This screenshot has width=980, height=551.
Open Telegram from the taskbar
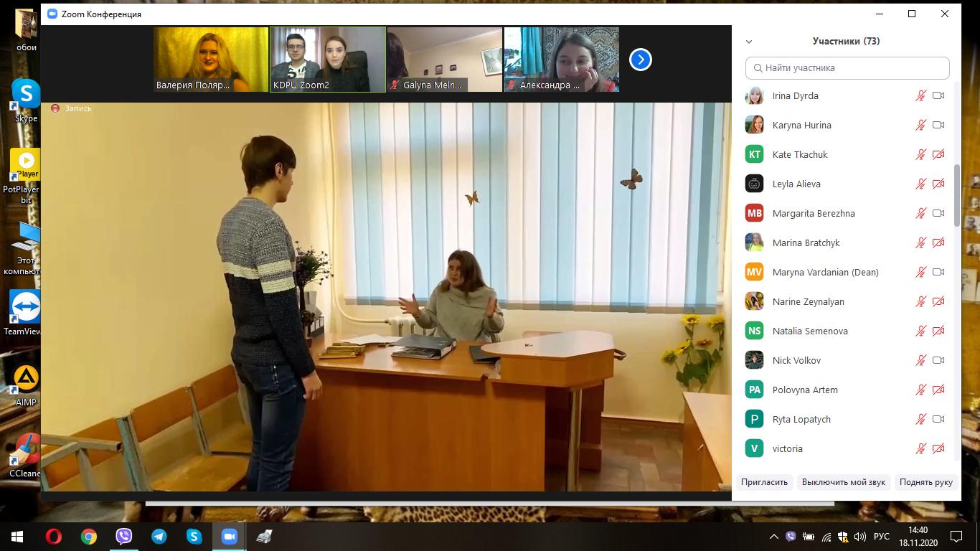click(159, 537)
